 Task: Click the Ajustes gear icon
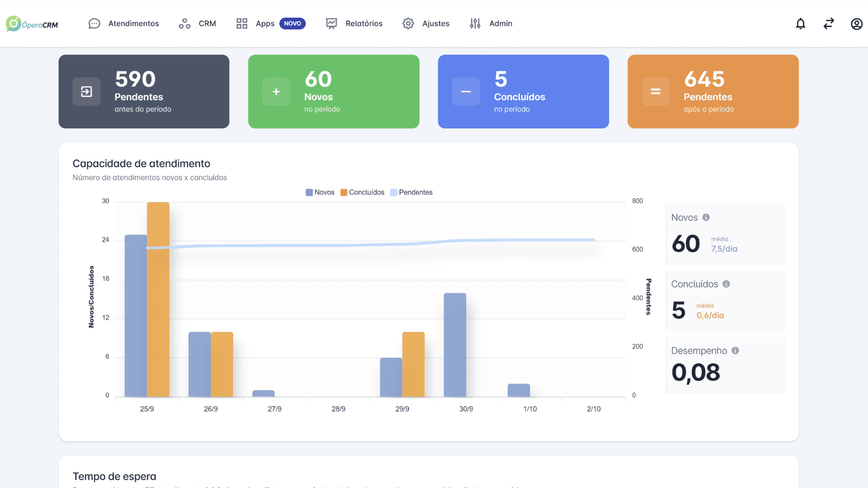pos(408,23)
